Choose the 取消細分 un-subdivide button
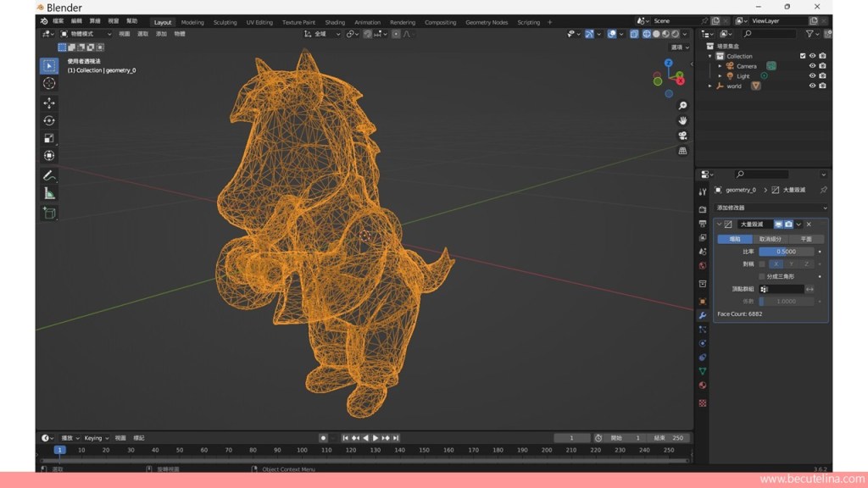Screen dimensions: 868x488 tap(771, 239)
